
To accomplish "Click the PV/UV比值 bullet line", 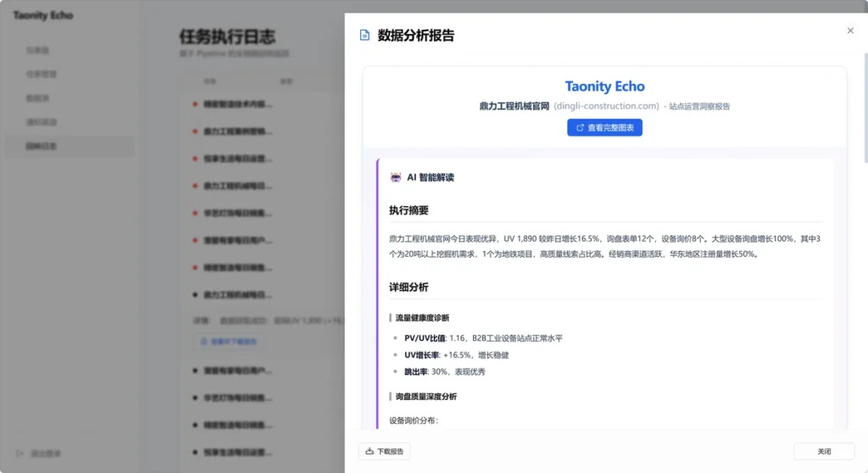I will click(483, 338).
